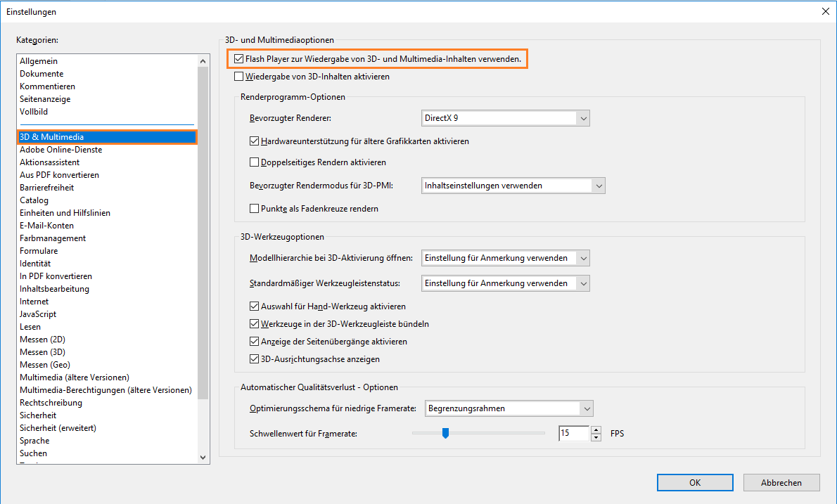Confirm settings with OK button

(695, 483)
